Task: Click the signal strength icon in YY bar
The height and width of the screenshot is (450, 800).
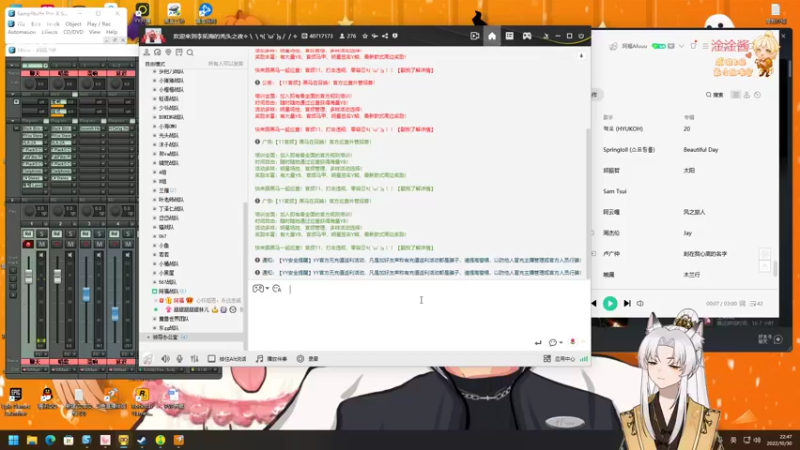Action: coord(584,359)
